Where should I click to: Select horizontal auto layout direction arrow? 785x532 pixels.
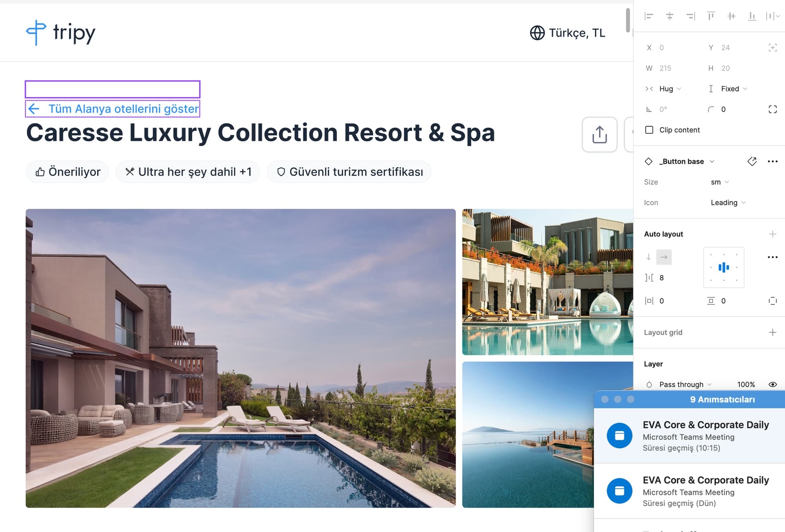pyautogui.click(x=664, y=257)
